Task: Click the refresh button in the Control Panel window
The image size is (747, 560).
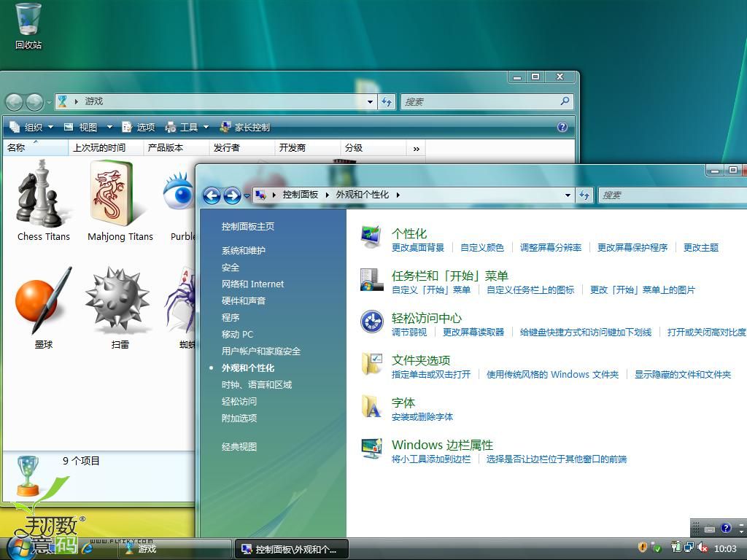Action: (584, 195)
